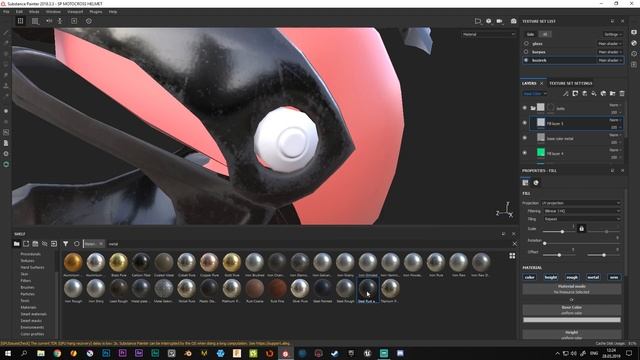Open the Environments shelf category
Image resolution: width=640 pixels, height=360 pixels.
pyautogui.click(x=32, y=327)
